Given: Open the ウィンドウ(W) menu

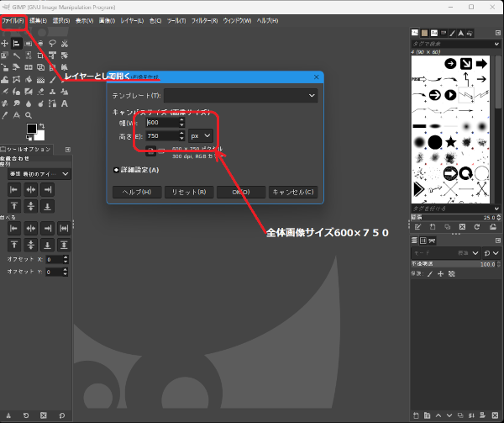Looking at the screenshot, I should (237, 20).
